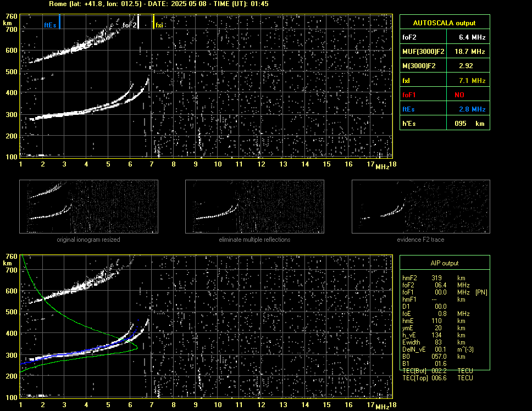Click the yellow "fxI" label in the AUTOSCALA table
The width and height of the screenshot is (532, 411).
click(406, 81)
